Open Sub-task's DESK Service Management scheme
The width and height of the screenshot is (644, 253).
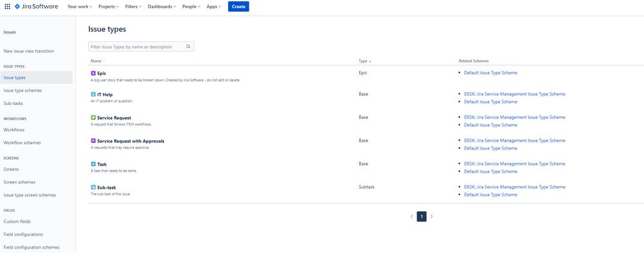coord(514,187)
